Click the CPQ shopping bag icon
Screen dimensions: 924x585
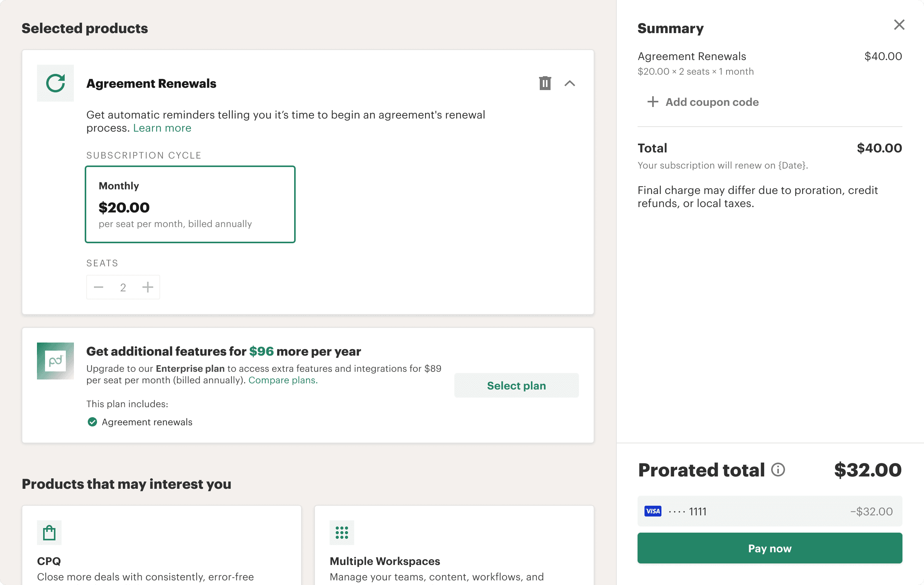pyautogui.click(x=49, y=533)
